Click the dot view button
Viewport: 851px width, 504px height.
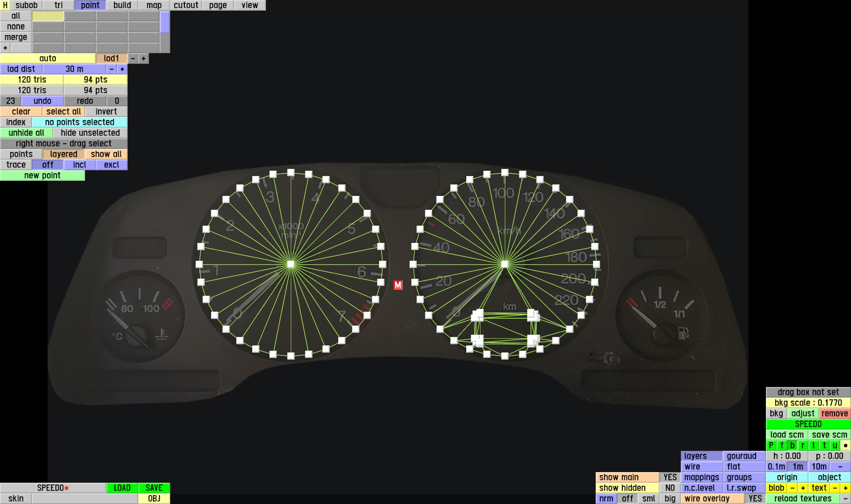(x=846, y=445)
